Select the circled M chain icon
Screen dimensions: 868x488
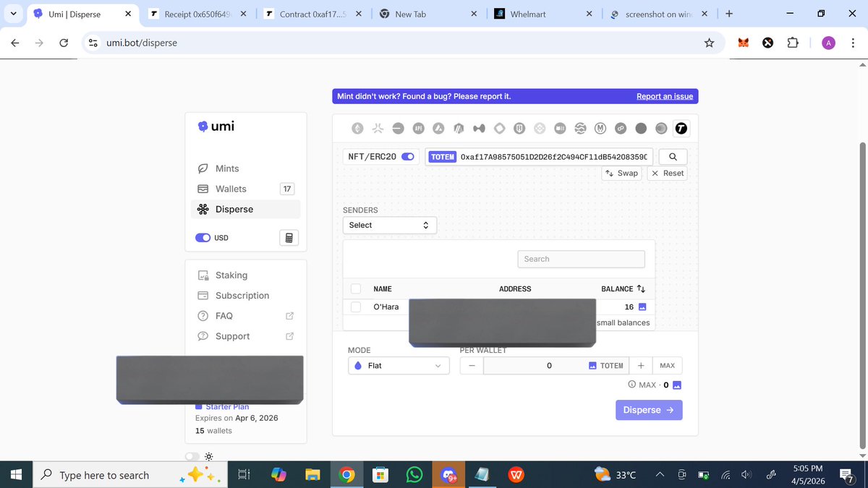click(600, 129)
